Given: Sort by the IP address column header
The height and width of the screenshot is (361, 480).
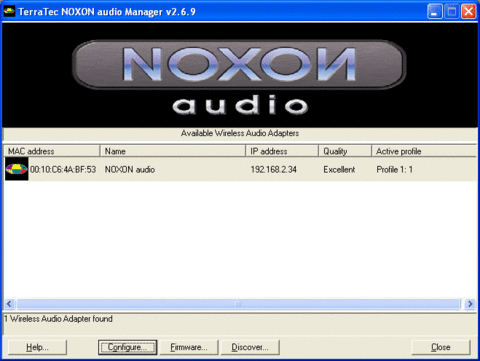Looking at the screenshot, I should pos(282,151).
